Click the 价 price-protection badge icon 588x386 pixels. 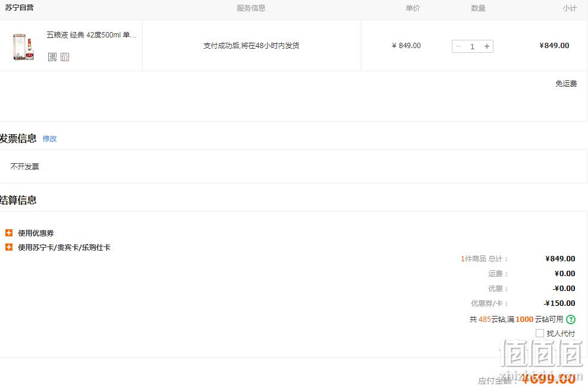(65, 57)
